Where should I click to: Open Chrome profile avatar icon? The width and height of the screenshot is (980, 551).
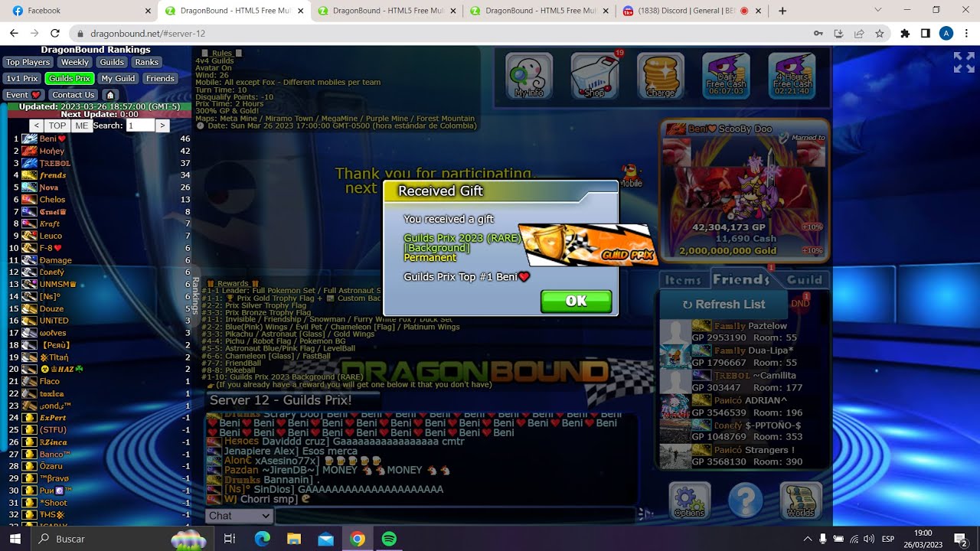[946, 34]
